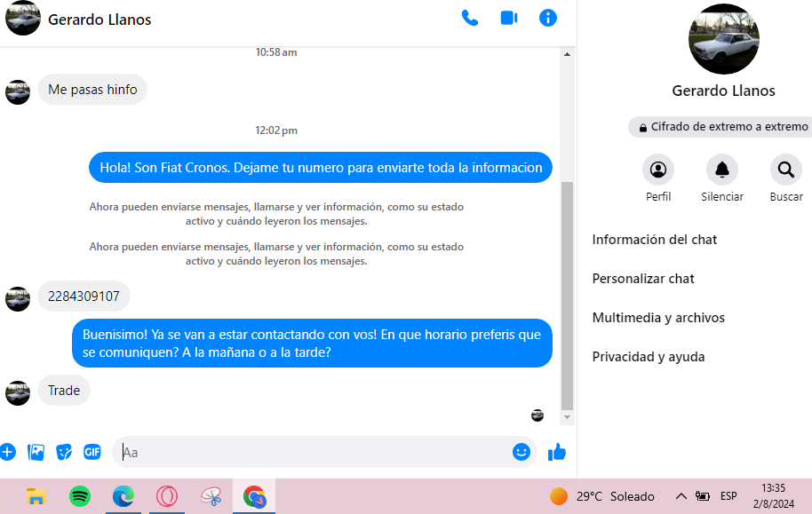The height and width of the screenshot is (514, 812).
Task: Select the message 'Me pasas hinfo'
Action: tap(92, 90)
